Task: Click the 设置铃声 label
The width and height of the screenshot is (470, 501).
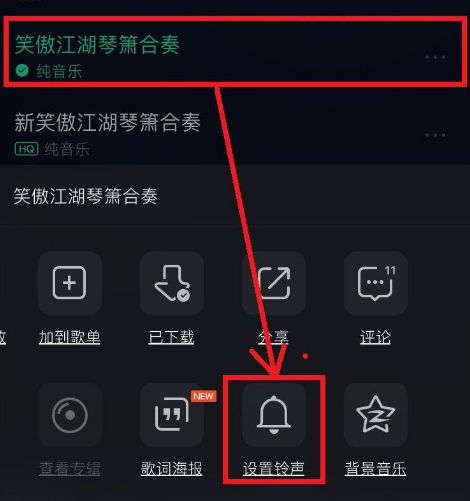Action: pyautogui.click(x=274, y=468)
